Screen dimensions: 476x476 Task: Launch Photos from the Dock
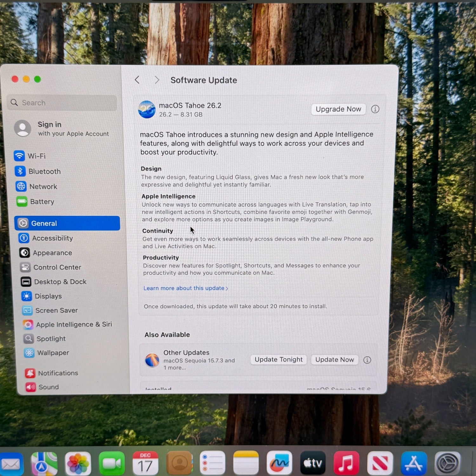pyautogui.click(x=78, y=464)
